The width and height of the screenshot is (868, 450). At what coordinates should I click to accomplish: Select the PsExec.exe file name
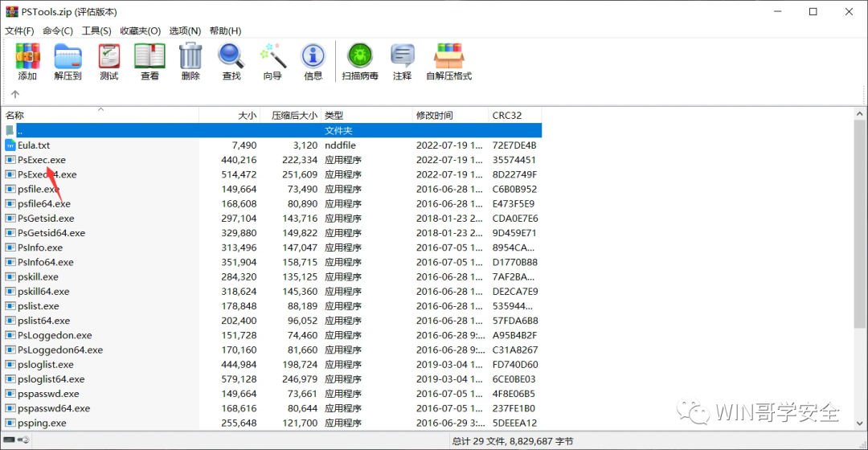click(42, 160)
